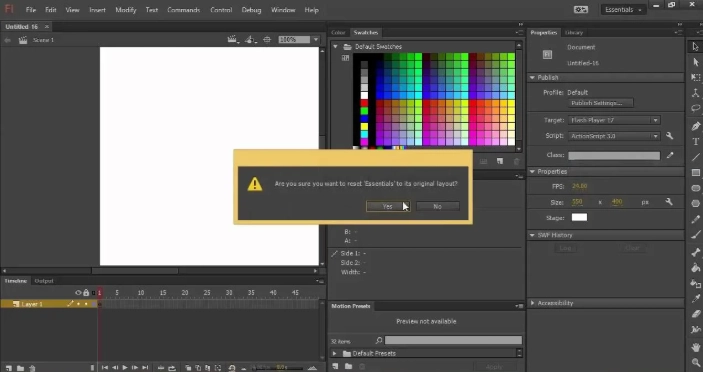Select the Eraser tool
The height and width of the screenshot is (372, 703).
[695, 315]
